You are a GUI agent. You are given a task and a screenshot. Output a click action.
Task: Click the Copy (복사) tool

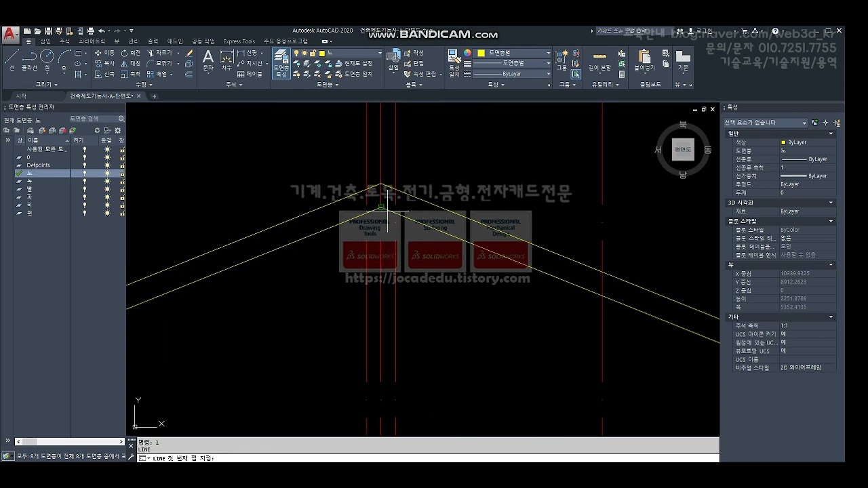[105, 64]
